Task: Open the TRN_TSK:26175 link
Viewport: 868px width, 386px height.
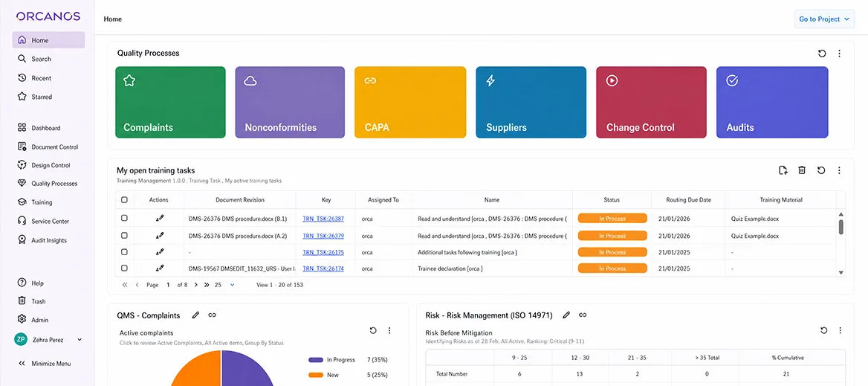Action: (323, 252)
